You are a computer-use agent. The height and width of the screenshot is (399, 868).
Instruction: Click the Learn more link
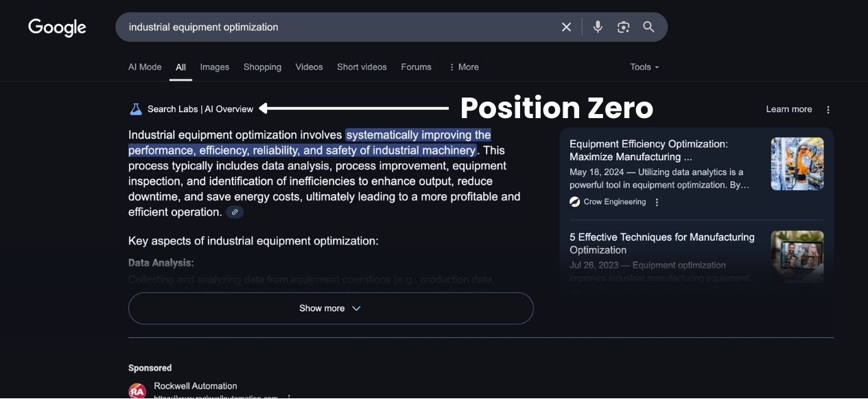pos(788,109)
